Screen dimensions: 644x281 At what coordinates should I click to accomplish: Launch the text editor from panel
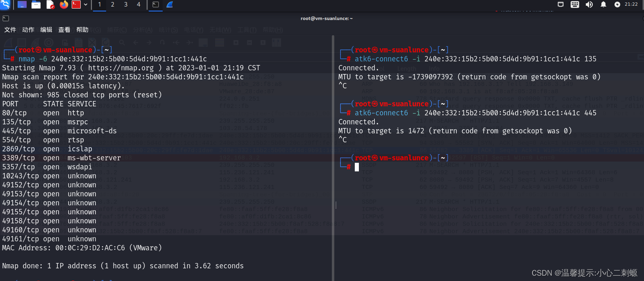[x=50, y=4]
